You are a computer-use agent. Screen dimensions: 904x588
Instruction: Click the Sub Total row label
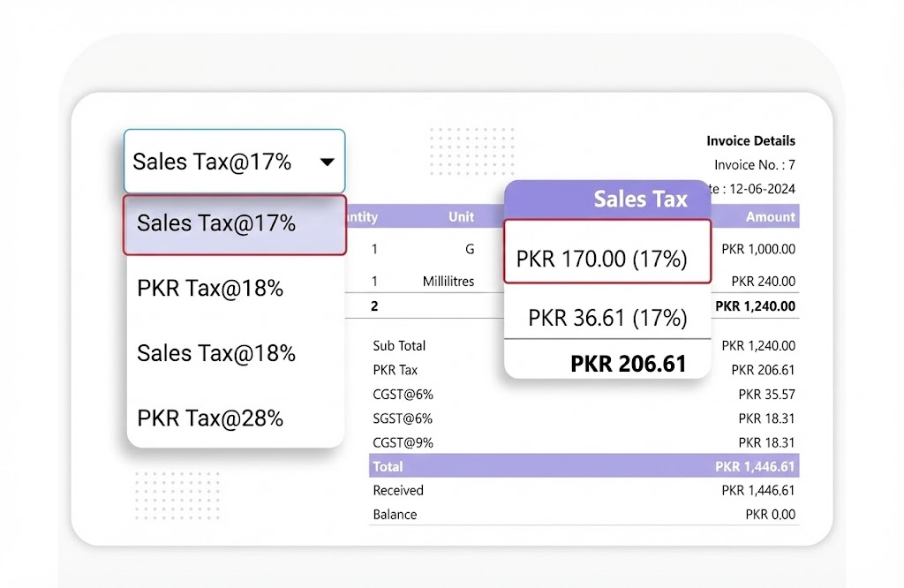(x=399, y=346)
